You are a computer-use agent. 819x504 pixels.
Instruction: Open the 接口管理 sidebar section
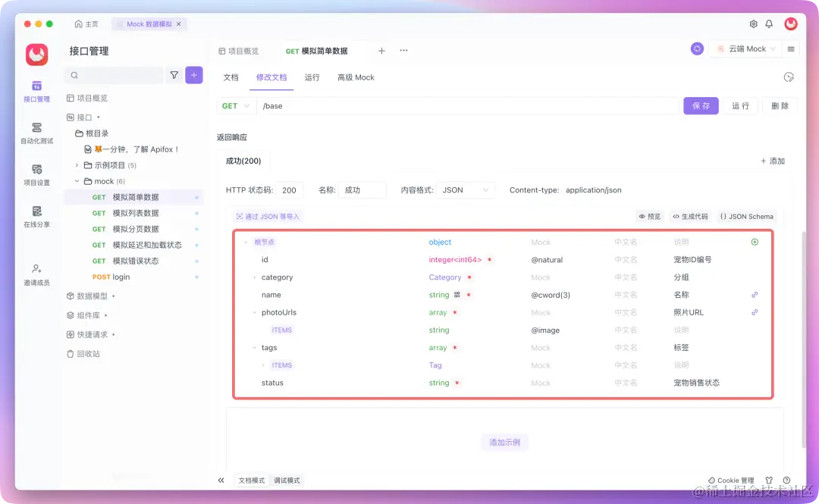36,92
